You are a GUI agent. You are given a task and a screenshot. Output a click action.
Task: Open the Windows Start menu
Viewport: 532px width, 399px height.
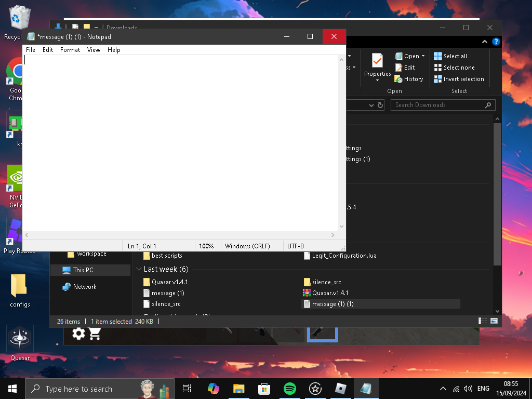[12, 389]
